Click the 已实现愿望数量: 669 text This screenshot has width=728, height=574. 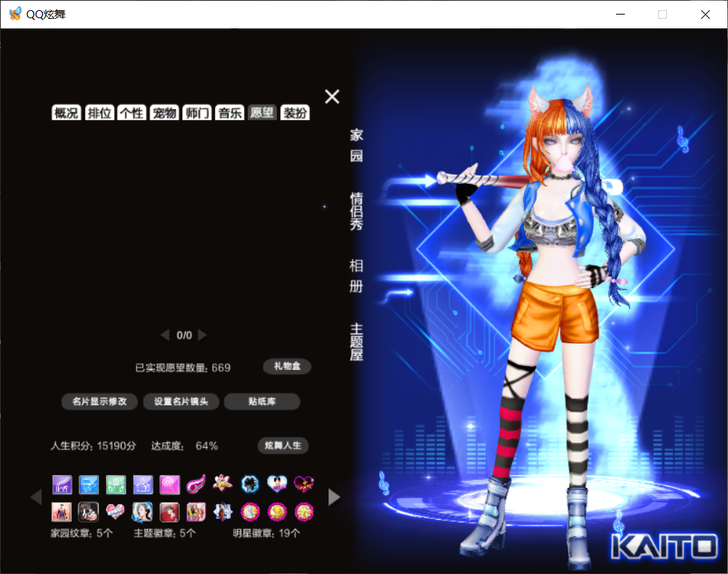182,368
